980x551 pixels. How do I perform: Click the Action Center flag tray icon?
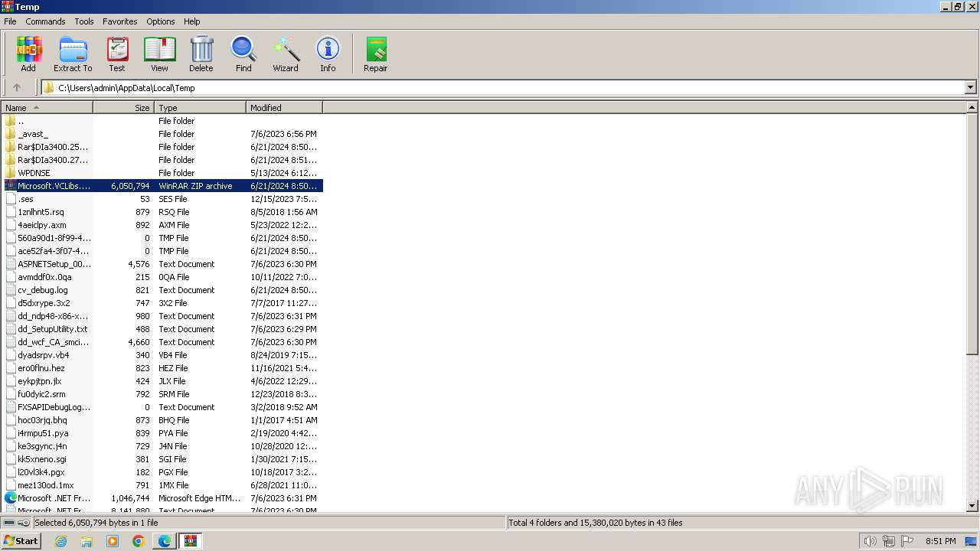click(907, 541)
